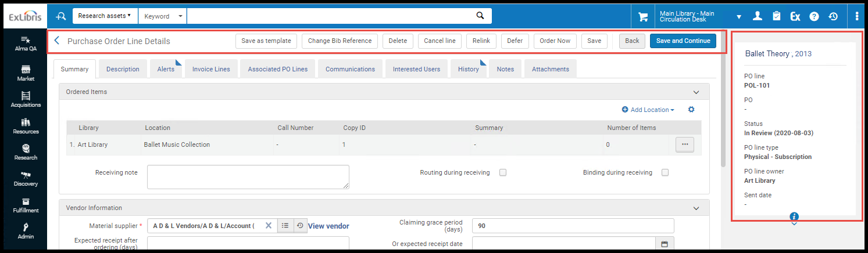Click the Delete button
Viewport: 868px width, 253px height.
(x=398, y=41)
